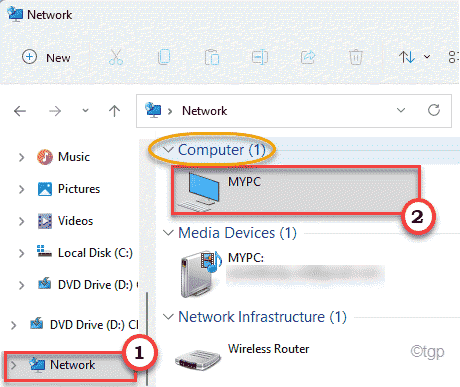The image size is (460, 387).
Task: Click Network text in address bar
Action: pyautogui.click(x=204, y=111)
